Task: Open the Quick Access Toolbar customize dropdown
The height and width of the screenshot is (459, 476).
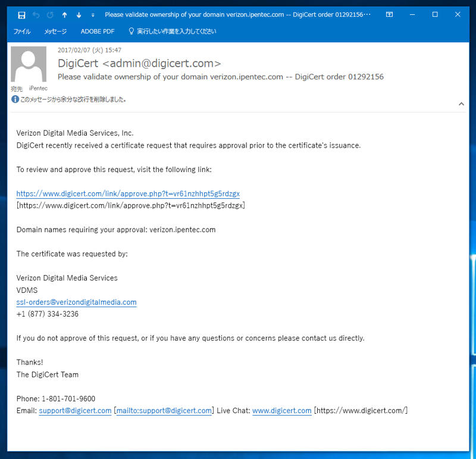Action: click(93, 15)
